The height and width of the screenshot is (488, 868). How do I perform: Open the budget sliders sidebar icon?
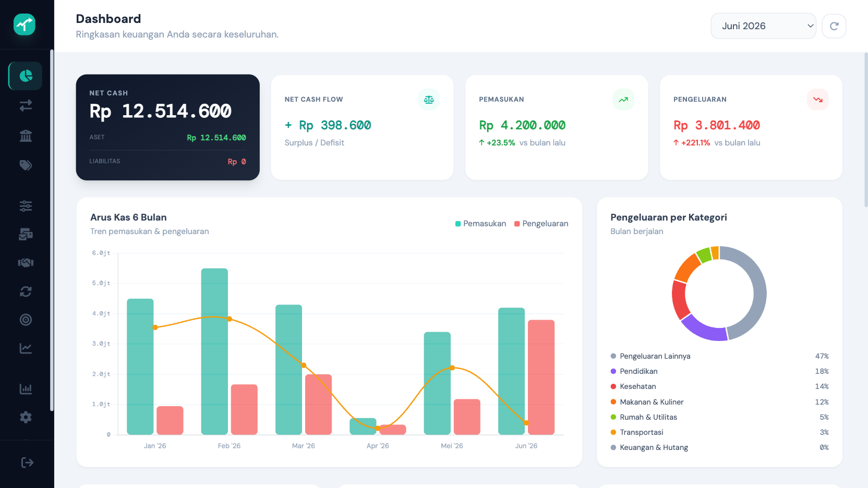pos(26,206)
